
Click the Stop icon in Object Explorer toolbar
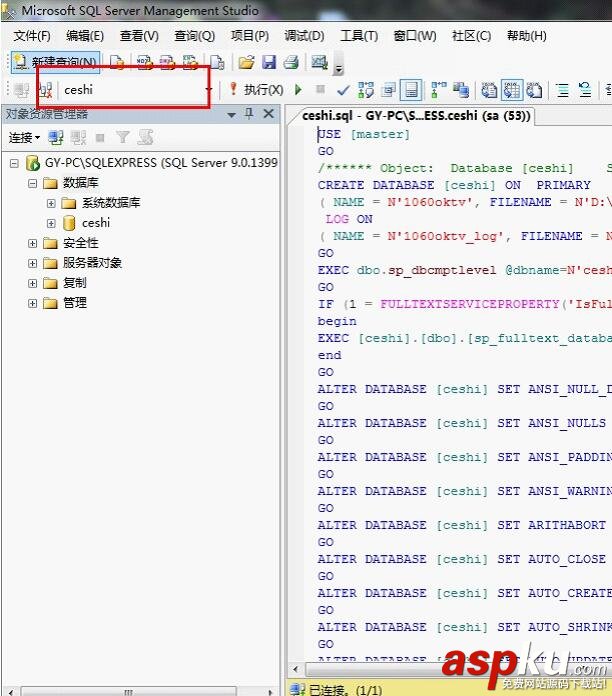pos(100,138)
